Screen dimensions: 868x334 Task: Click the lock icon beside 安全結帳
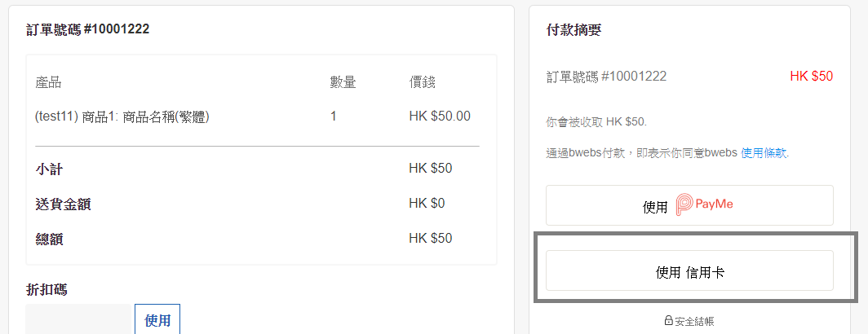[x=668, y=321]
